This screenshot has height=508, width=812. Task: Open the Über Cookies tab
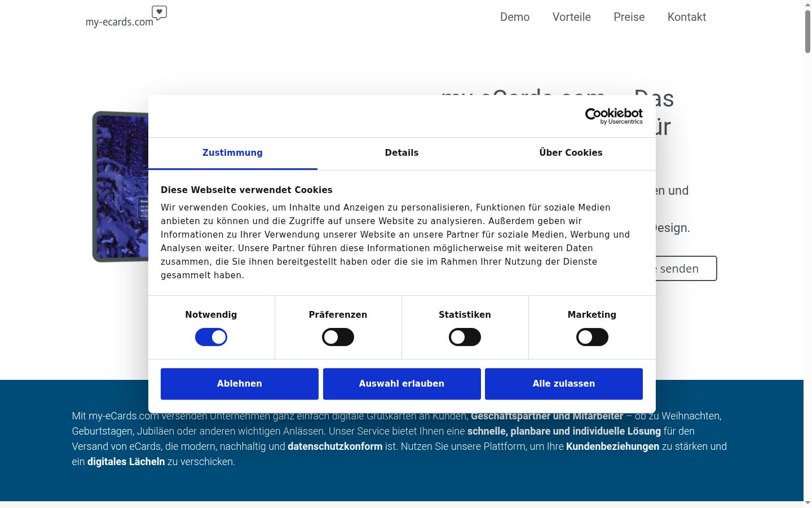[571, 153]
